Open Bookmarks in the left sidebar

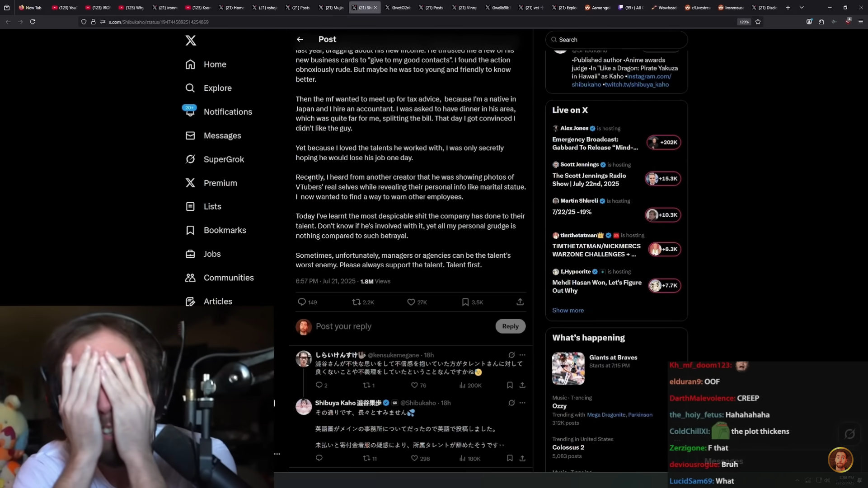(x=224, y=230)
